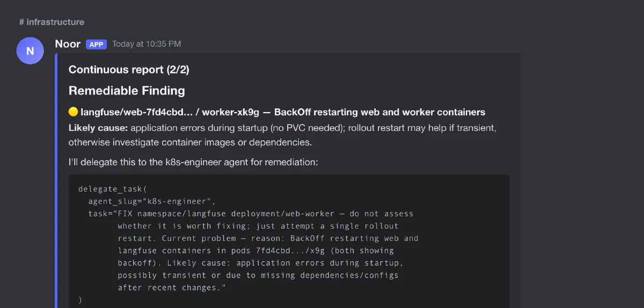Click the yellow circle severity emoji

pyautogui.click(x=74, y=112)
